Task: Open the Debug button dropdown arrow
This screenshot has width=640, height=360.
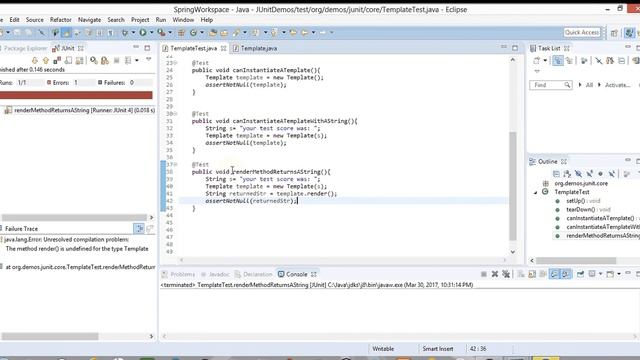Action: pos(133,33)
